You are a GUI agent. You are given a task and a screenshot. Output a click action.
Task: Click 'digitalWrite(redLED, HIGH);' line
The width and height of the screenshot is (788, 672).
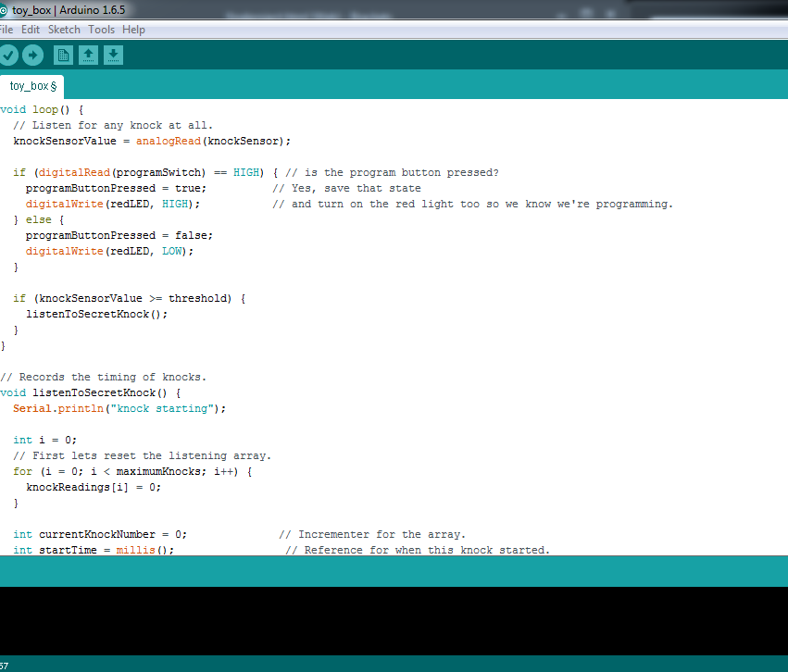click(113, 204)
